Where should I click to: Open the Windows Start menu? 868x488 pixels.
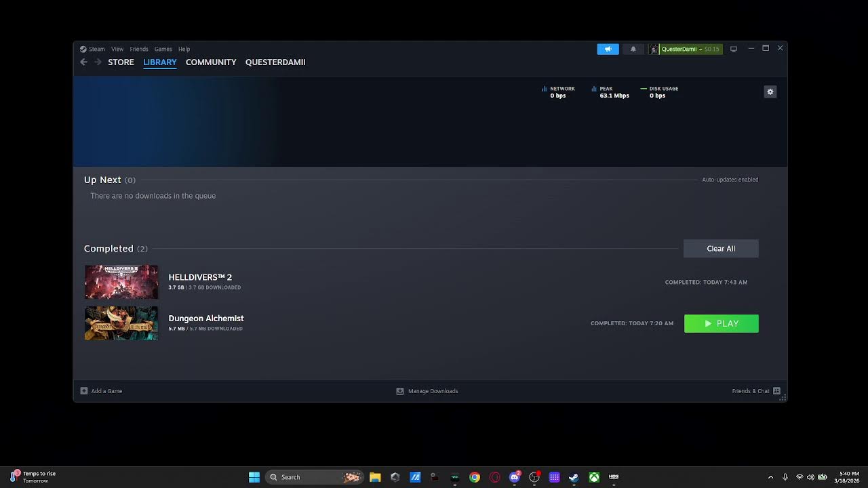[x=254, y=477]
